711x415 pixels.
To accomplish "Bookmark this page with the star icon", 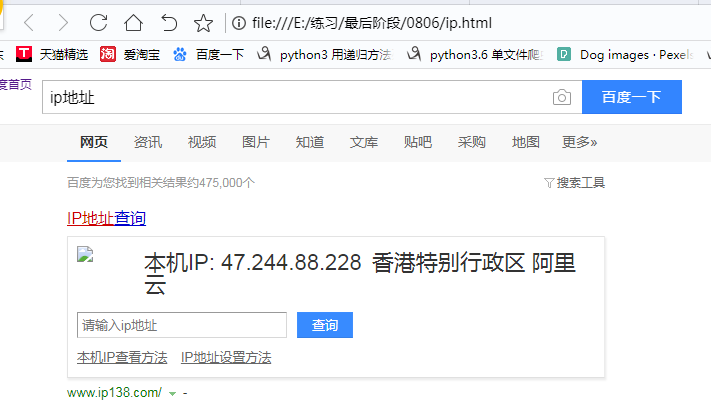I will coord(203,23).
